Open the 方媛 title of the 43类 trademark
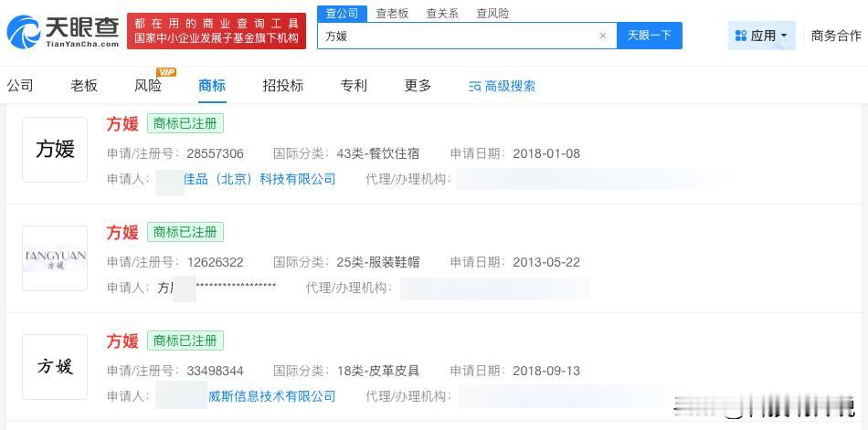The width and height of the screenshot is (868, 430). point(122,124)
